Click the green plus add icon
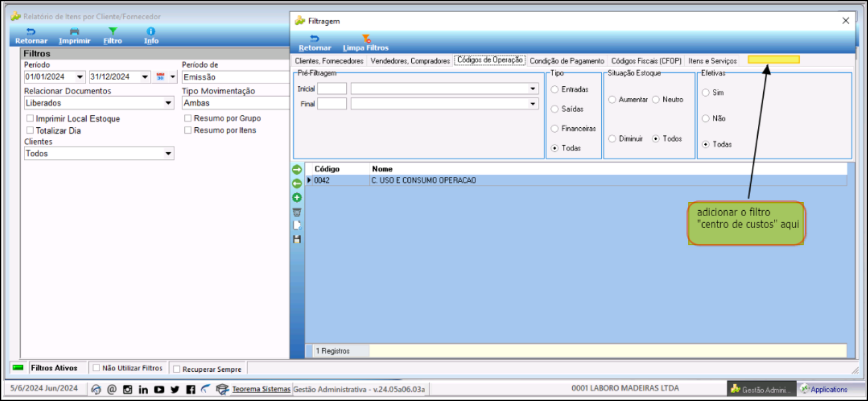Image resolution: width=868 pixels, height=401 pixels. tap(297, 198)
